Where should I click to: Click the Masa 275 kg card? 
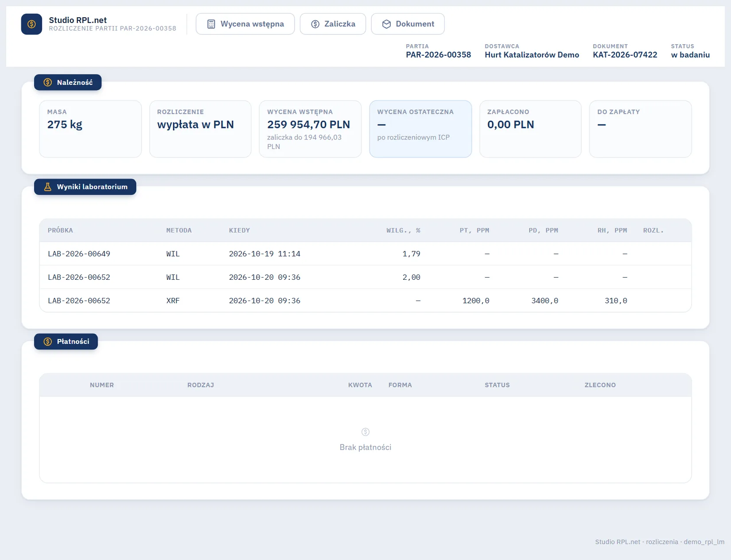point(90,129)
